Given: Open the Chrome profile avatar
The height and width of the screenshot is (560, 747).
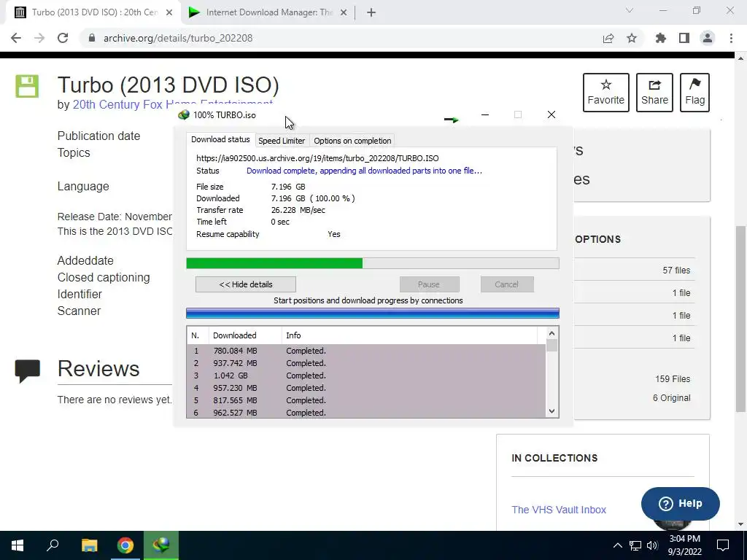Looking at the screenshot, I should pos(708,38).
